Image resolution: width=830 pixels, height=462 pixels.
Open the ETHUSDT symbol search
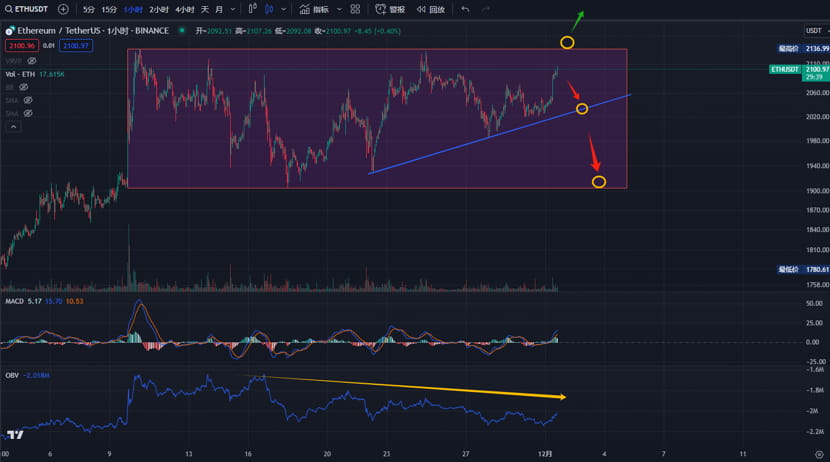(26, 9)
